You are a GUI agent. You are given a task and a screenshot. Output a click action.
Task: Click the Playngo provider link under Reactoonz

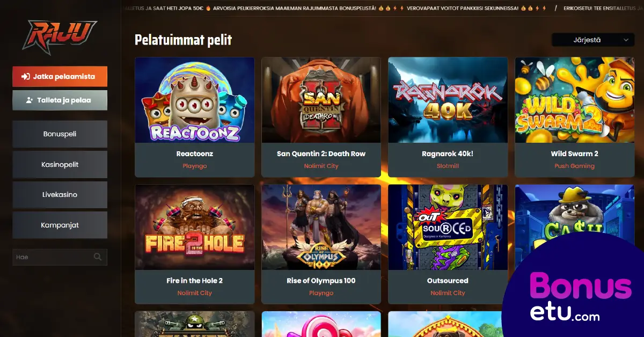tap(195, 166)
